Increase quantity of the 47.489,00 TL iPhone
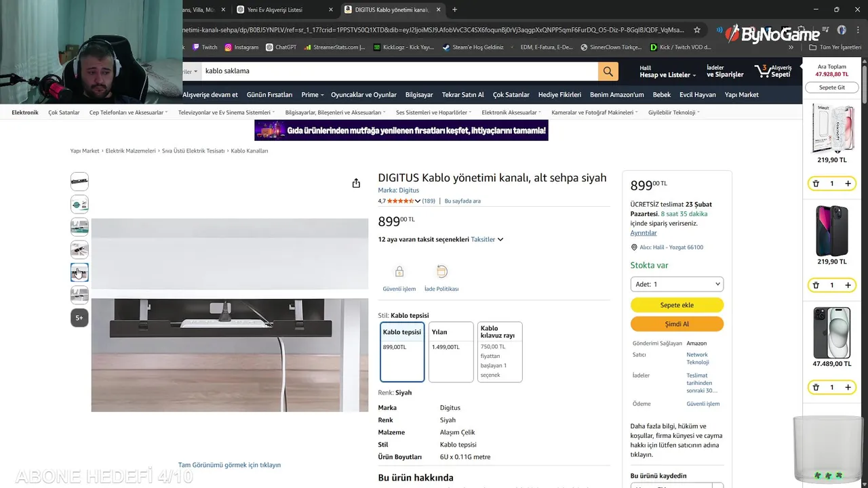The width and height of the screenshot is (868, 488). (848, 388)
